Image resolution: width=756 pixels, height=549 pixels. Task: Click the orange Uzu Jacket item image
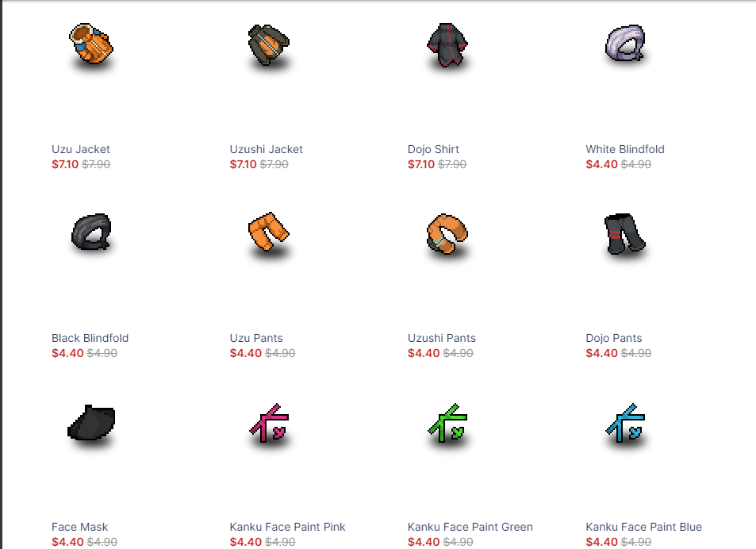coord(91,45)
